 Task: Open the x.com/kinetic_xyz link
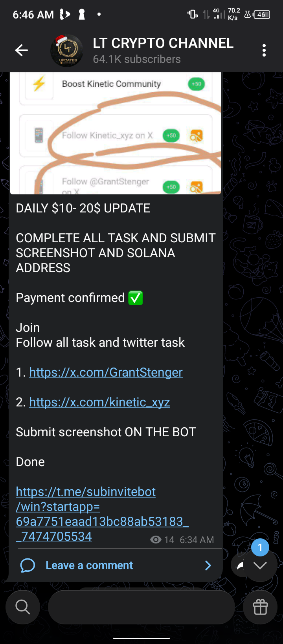pos(99,402)
